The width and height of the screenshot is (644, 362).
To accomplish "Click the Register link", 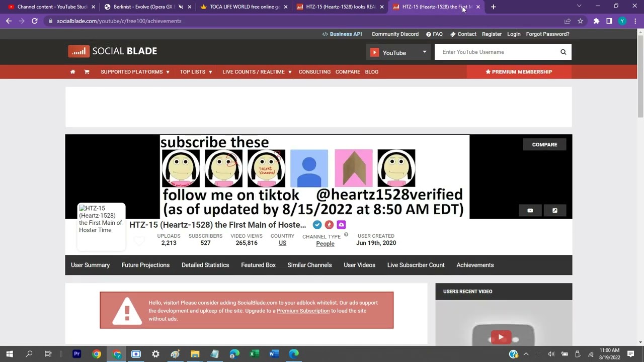I will point(492,34).
